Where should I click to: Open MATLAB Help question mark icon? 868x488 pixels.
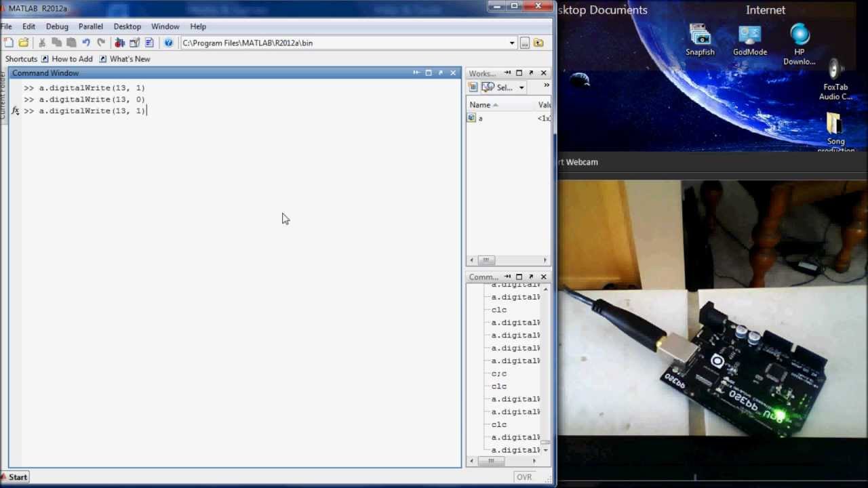168,43
